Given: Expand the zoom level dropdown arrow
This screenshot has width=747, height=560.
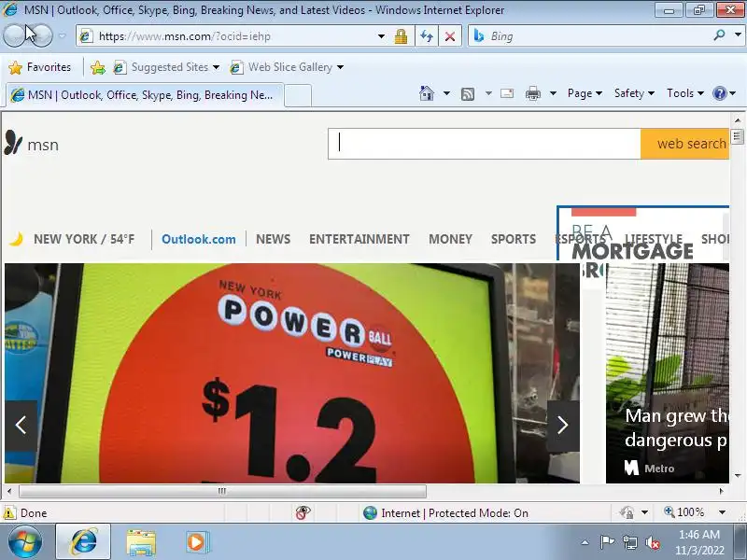Looking at the screenshot, I should 722,512.
